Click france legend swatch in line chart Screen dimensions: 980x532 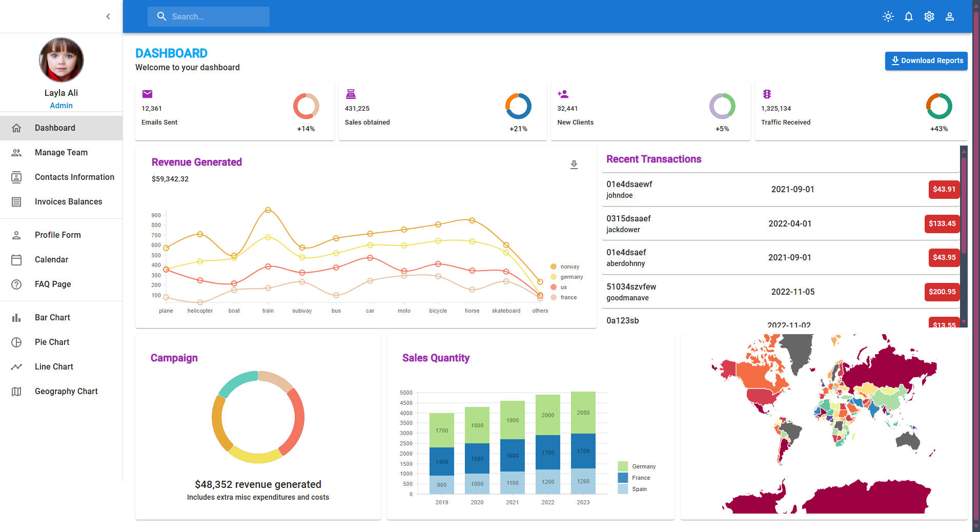[x=554, y=297]
